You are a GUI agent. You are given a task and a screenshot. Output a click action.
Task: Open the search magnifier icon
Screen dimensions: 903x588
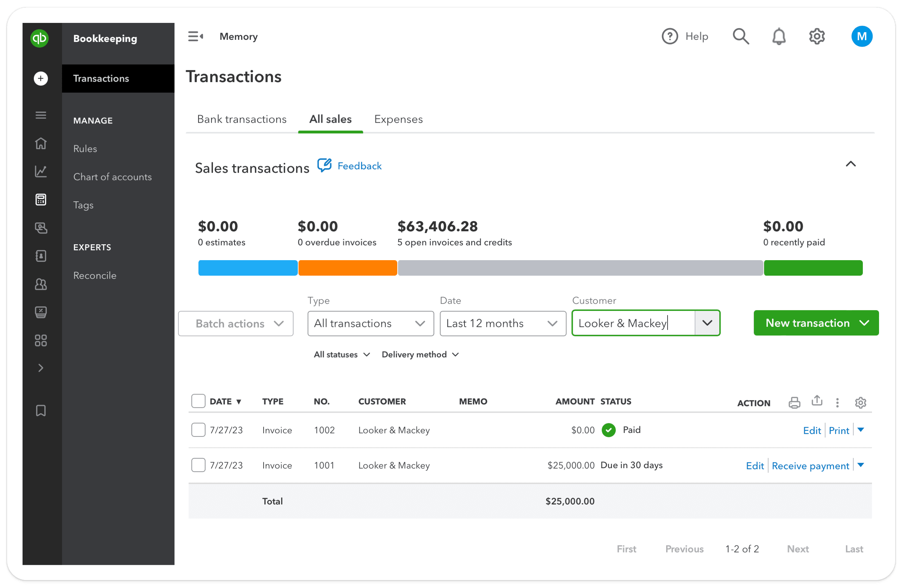click(741, 36)
